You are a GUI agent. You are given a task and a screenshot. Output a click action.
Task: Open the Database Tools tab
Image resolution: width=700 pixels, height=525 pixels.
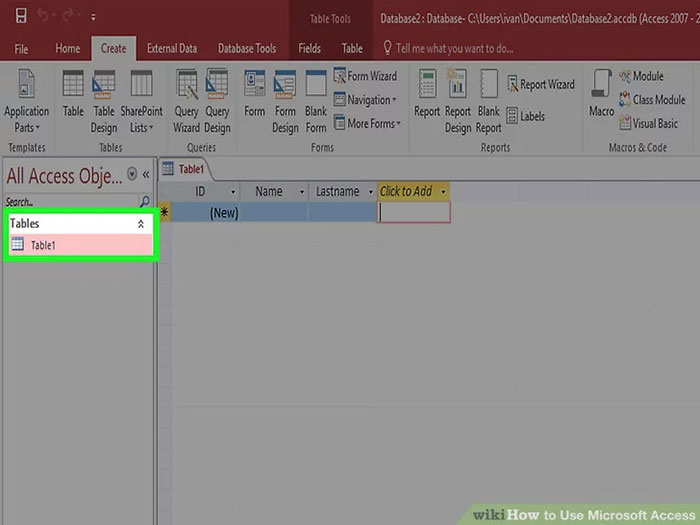click(x=246, y=48)
